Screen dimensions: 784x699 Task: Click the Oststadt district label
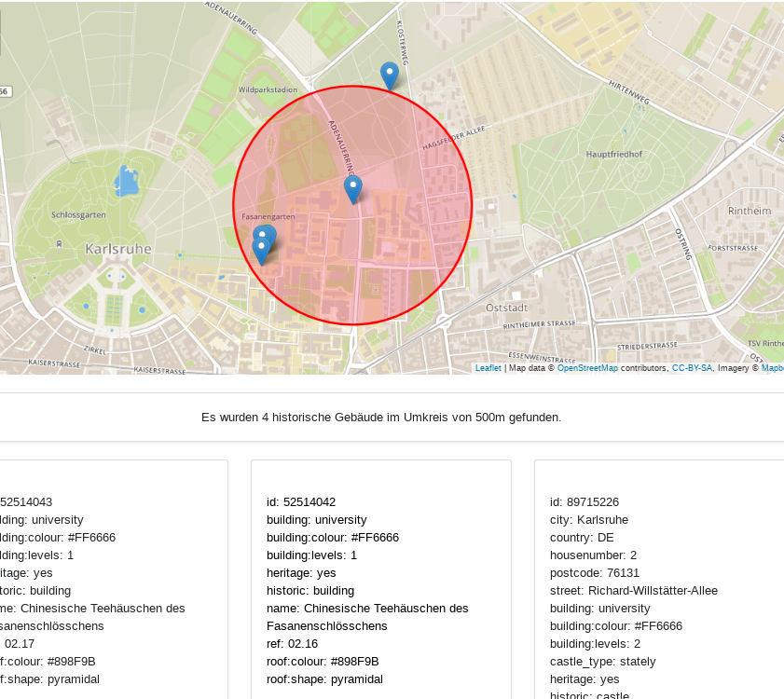[507, 307]
